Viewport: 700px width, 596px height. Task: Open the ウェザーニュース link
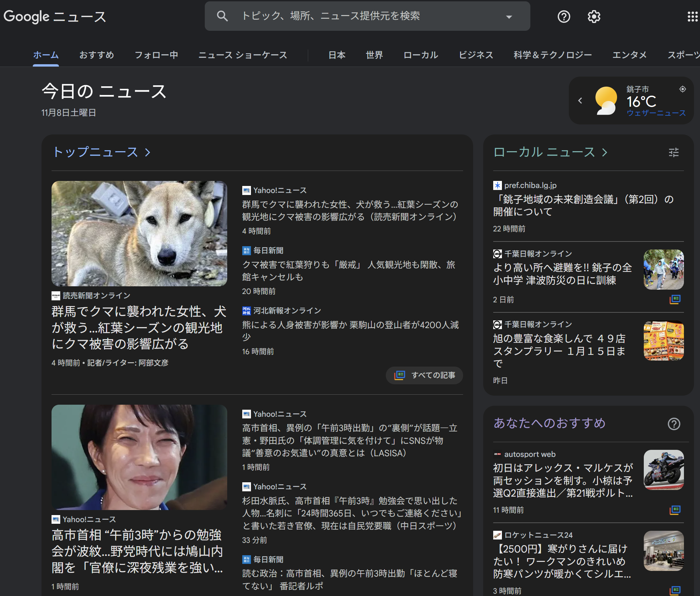656,113
